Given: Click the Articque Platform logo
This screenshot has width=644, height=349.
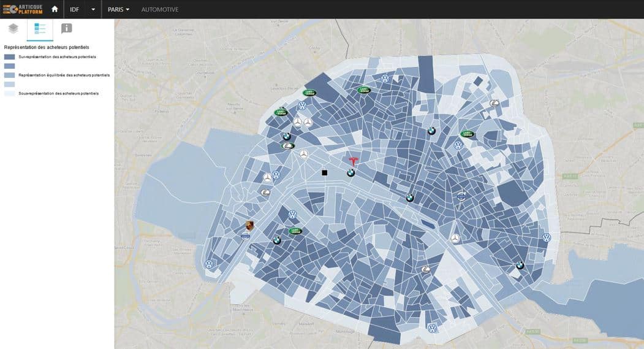Looking at the screenshot, I should point(23,9).
